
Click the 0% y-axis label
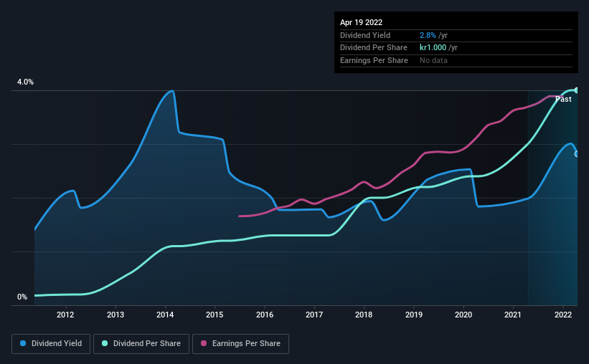[x=22, y=297]
